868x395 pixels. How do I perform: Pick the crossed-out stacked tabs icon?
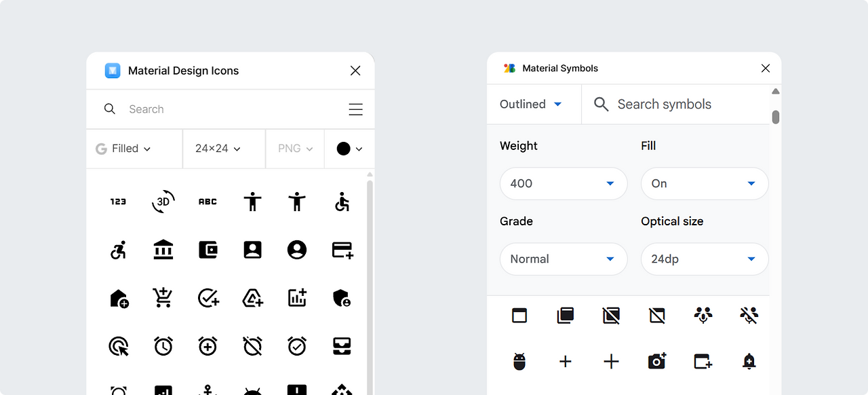[611, 315]
